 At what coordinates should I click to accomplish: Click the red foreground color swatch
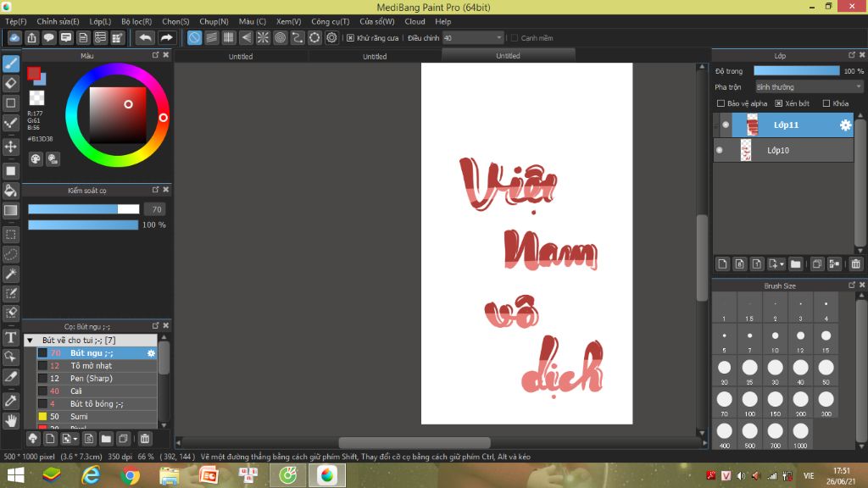click(34, 74)
